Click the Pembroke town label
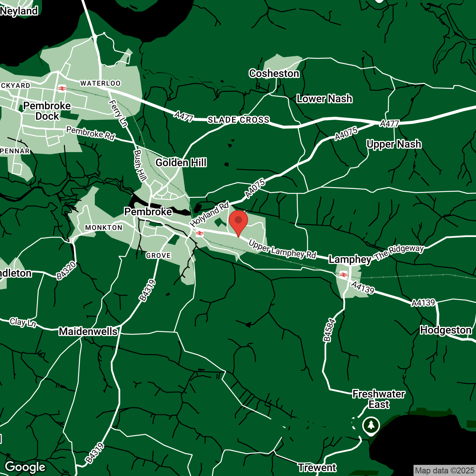 click(x=148, y=212)
